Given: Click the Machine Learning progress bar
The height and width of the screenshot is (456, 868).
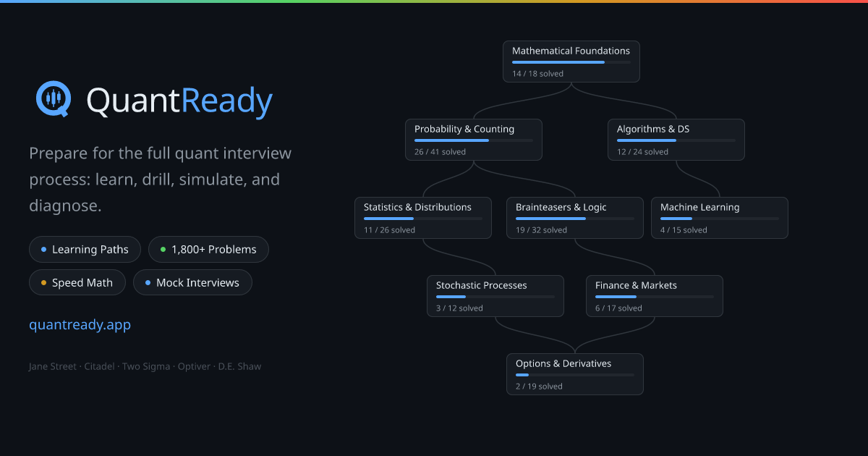Looking at the screenshot, I should point(720,219).
